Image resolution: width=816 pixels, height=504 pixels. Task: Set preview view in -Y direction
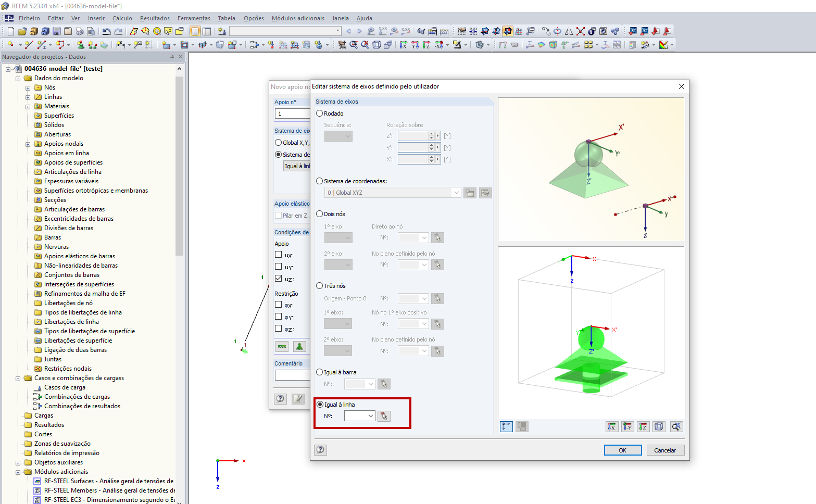point(627,426)
